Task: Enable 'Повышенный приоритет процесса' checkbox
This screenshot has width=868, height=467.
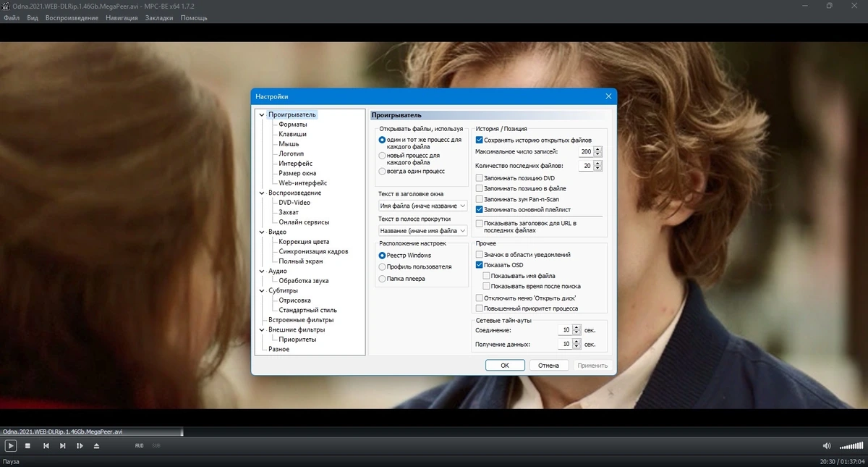Action: tap(479, 308)
